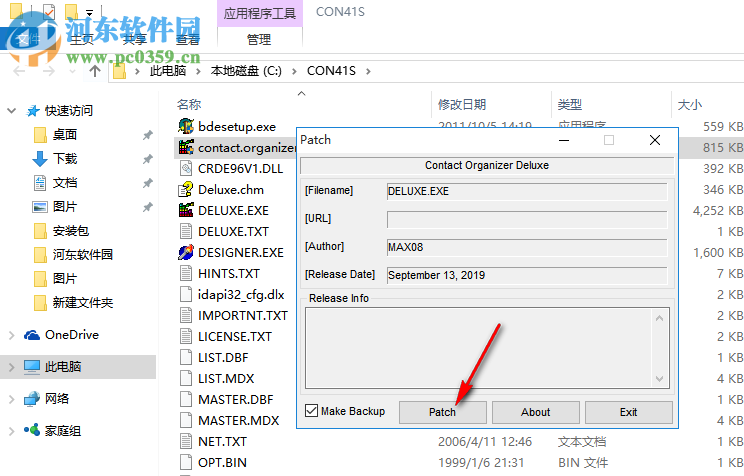The width and height of the screenshot is (744, 476).
Task: Click the Patch button
Action: coord(442,412)
